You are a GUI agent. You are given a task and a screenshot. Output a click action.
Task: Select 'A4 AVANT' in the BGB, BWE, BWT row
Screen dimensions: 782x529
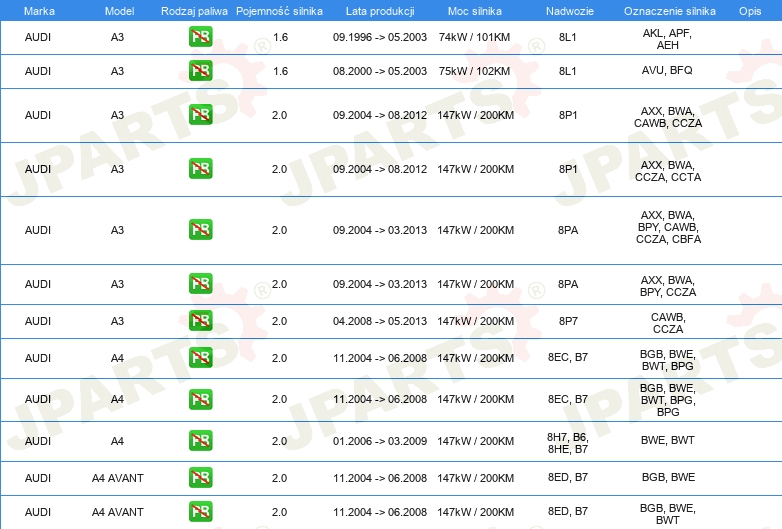pos(118,512)
